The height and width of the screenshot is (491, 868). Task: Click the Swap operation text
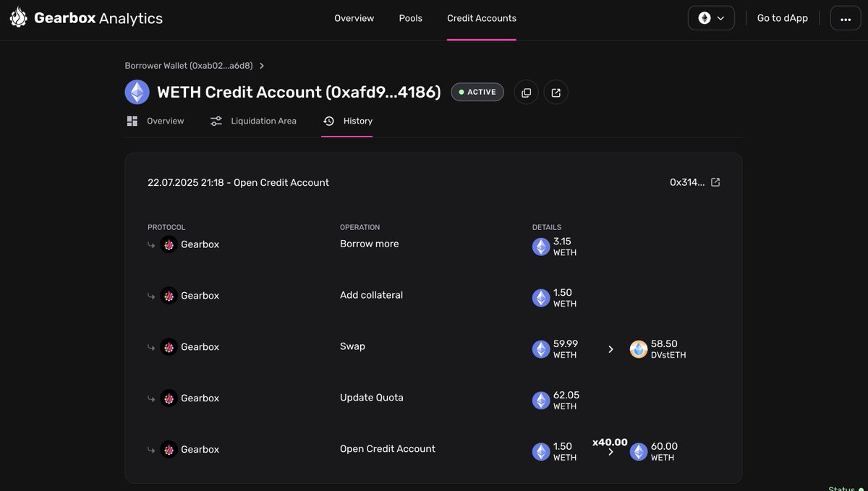(352, 346)
